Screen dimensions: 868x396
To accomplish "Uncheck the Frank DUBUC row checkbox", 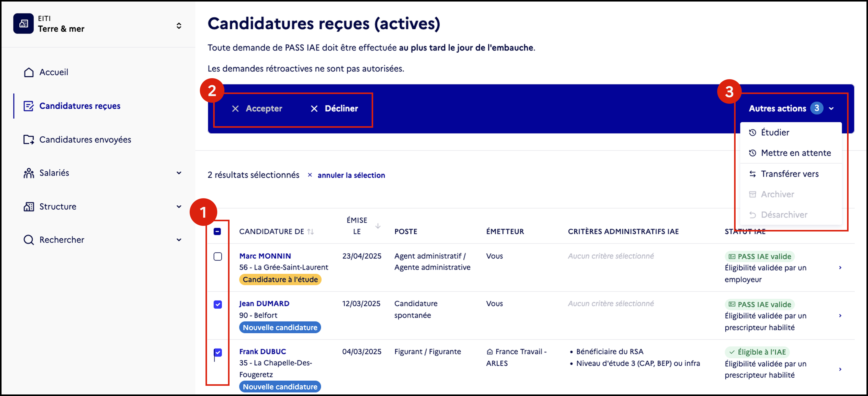I will [218, 353].
